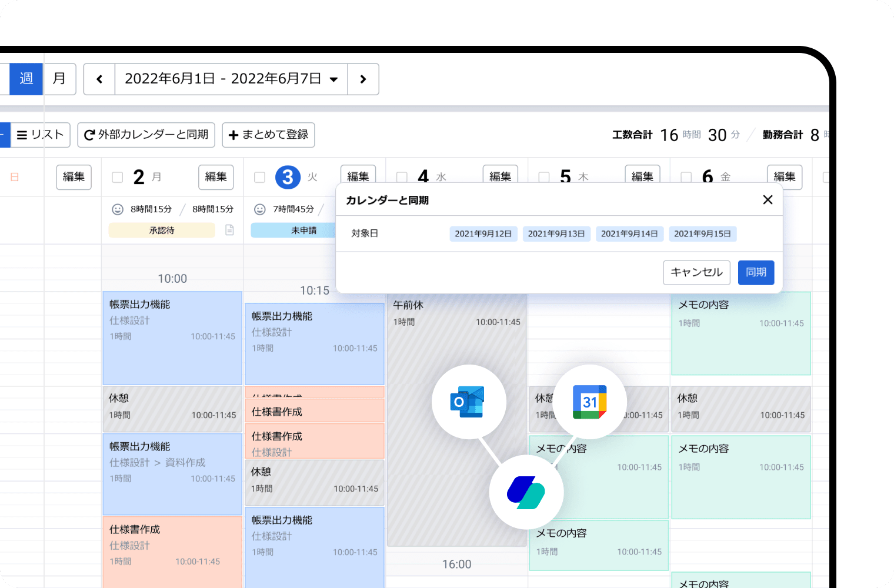Select the 2021年9月13日 date chip
Image resolution: width=894 pixels, height=588 pixels.
pos(556,233)
